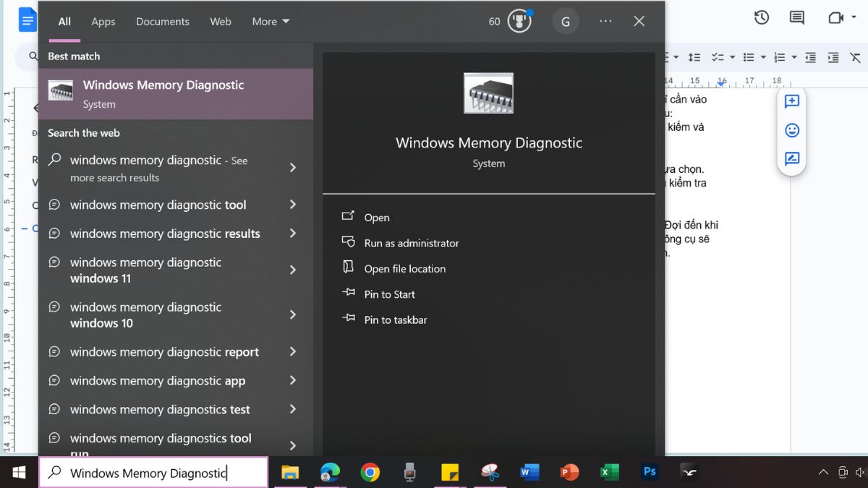Add an emoji reaction from the side button
Viewport: 868px width, 488px height.
point(792,130)
